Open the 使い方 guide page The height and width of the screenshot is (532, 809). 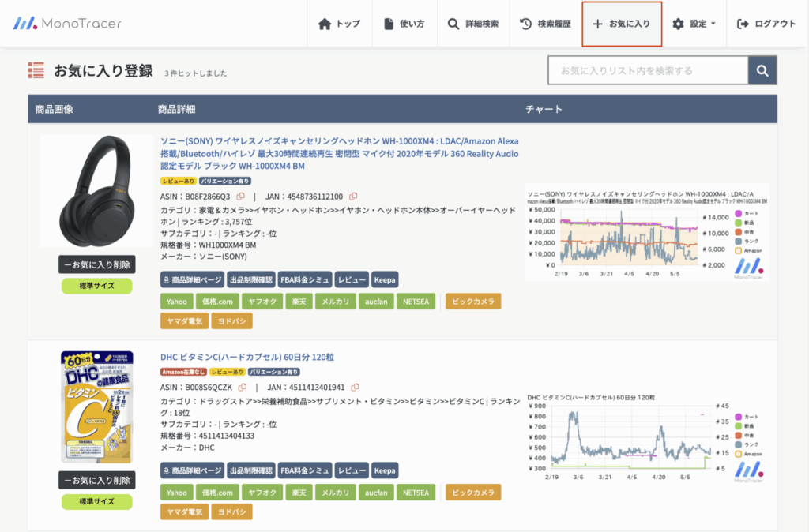[x=404, y=24]
